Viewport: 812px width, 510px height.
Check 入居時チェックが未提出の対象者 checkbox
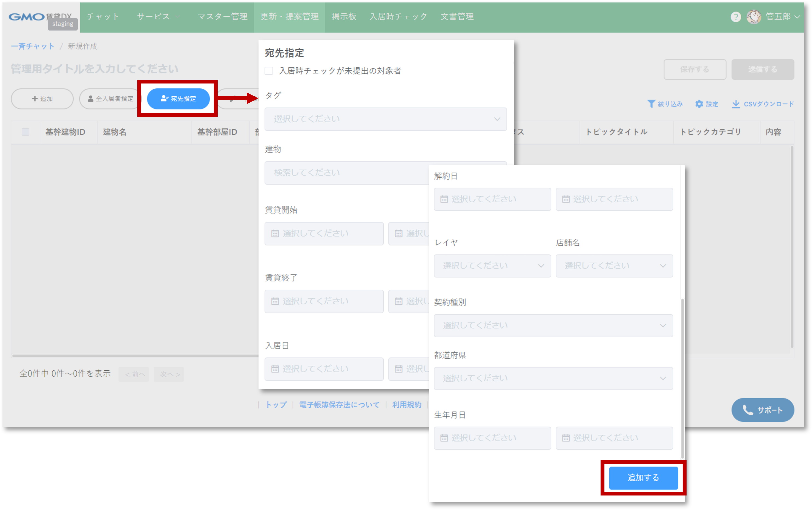(269, 71)
